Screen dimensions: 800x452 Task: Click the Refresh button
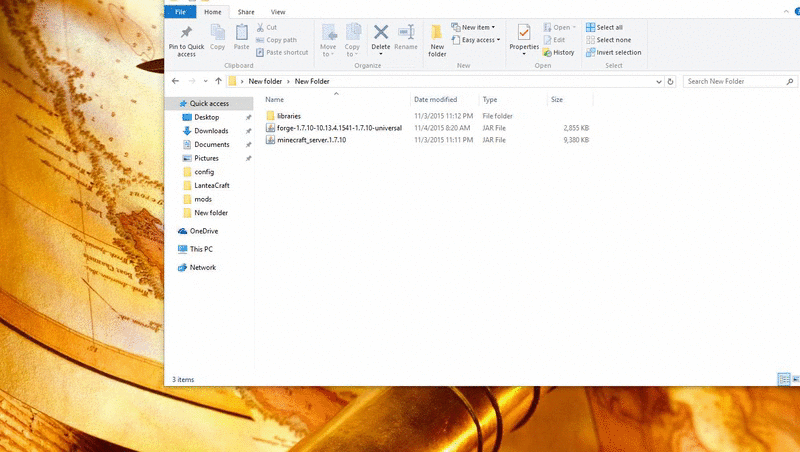670,82
